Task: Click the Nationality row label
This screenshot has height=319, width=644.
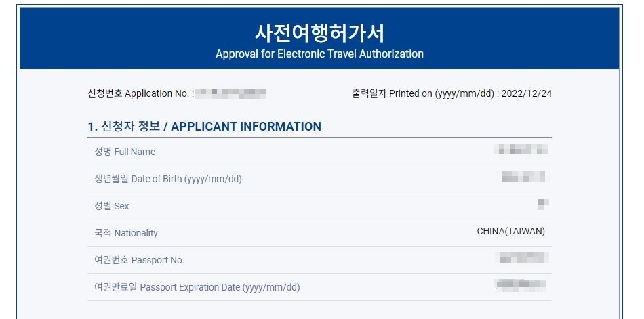Action: pos(126,233)
